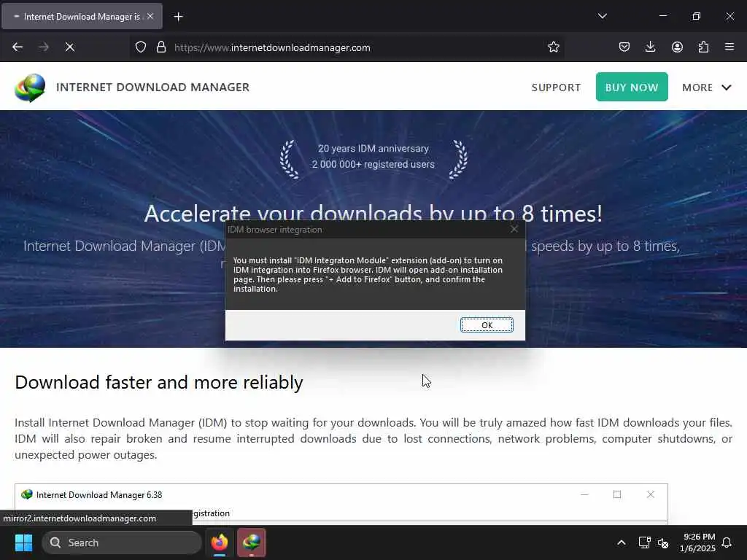Click the Firefox back arrow

tap(18, 47)
